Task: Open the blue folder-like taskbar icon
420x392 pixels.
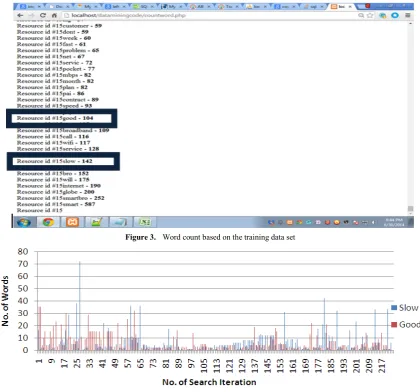Action: pos(120,222)
